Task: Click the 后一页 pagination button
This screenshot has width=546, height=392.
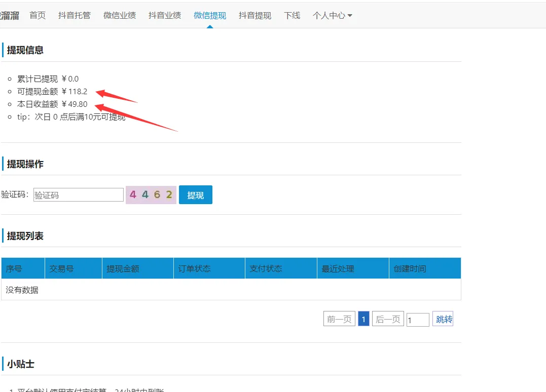Action: click(x=388, y=319)
